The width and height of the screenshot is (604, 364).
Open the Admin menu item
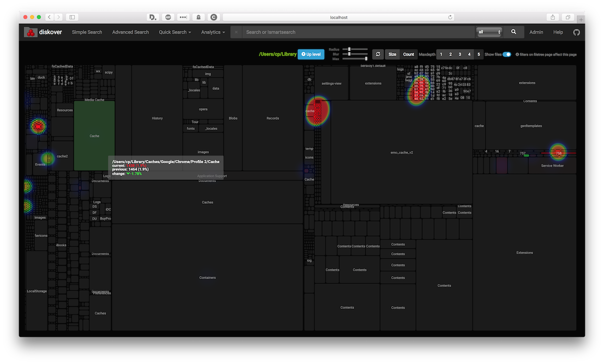point(536,32)
